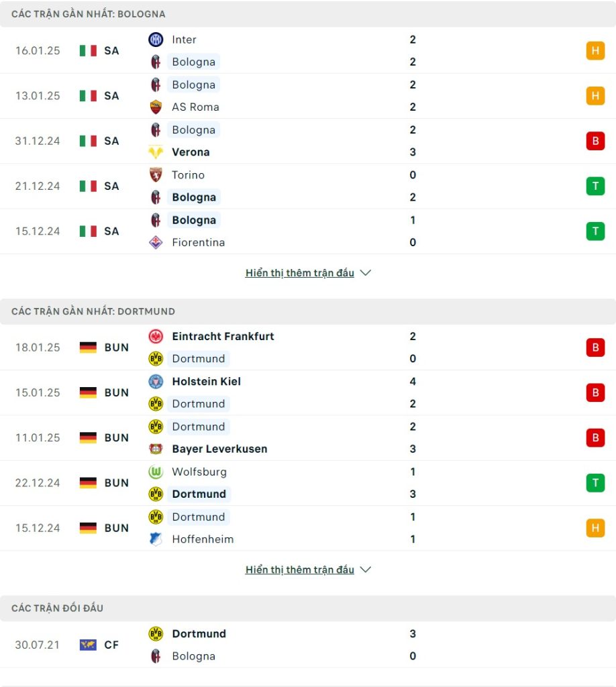Select the German flag on the 18.01.25 row
Viewport: 616px width, 687px height.
pyautogui.click(x=88, y=348)
